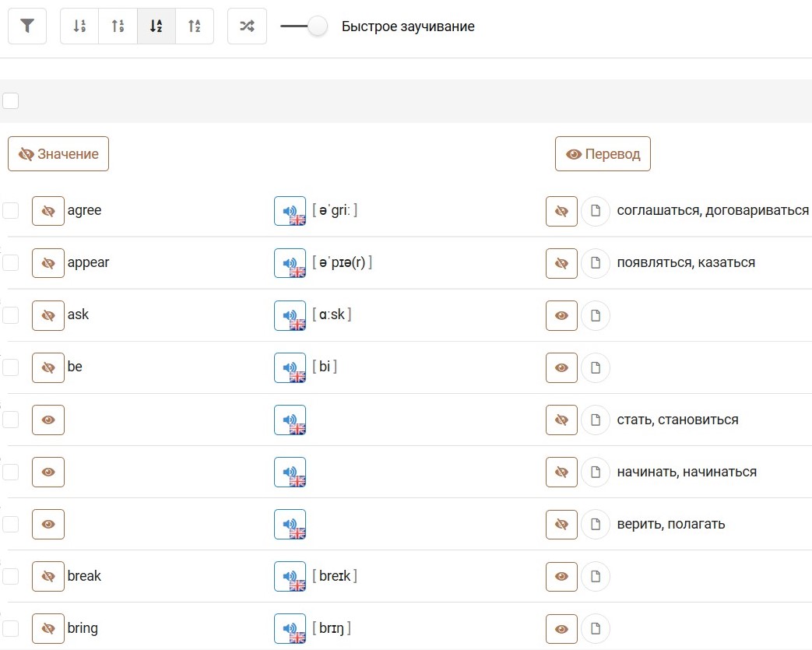Screen dimensions: 812x650
Task: Shuffle the word list randomly
Action: 247,26
